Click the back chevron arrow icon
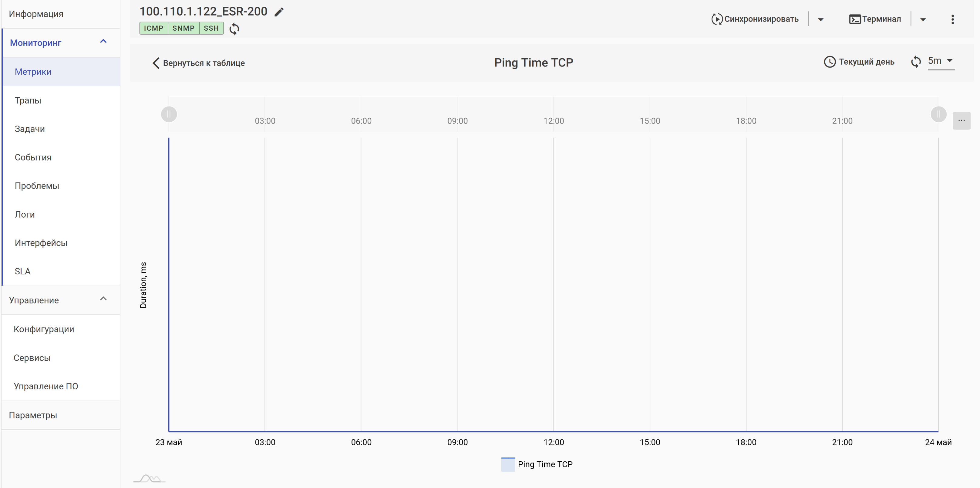The height and width of the screenshot is (488, 980). point(156,63)
